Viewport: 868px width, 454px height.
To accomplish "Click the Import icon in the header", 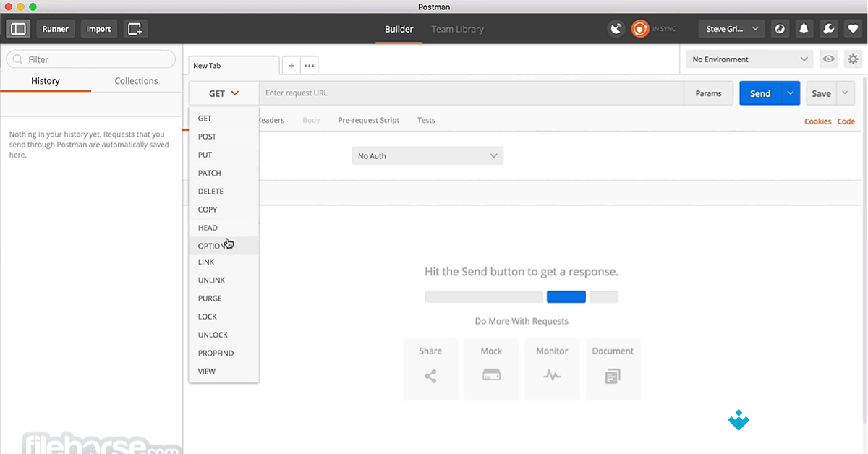I will pyautogui.click(x=98, y=29).
